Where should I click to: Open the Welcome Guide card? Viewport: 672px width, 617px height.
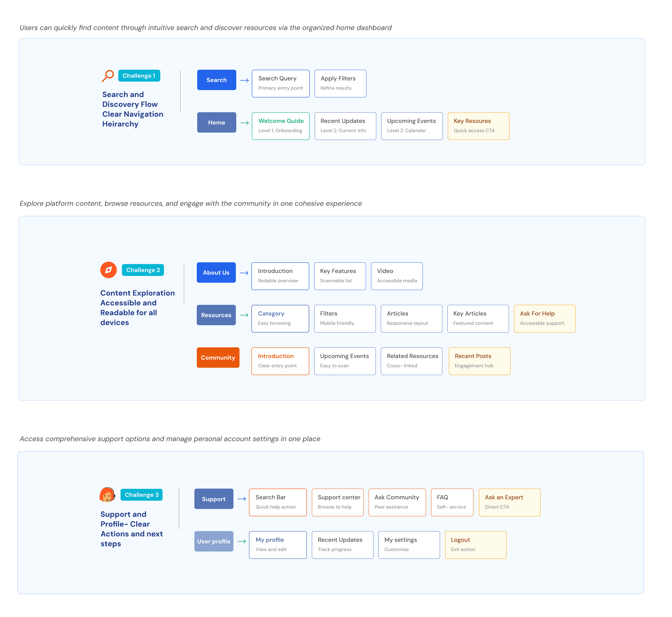pyautogui.click(x=281, y=126)
